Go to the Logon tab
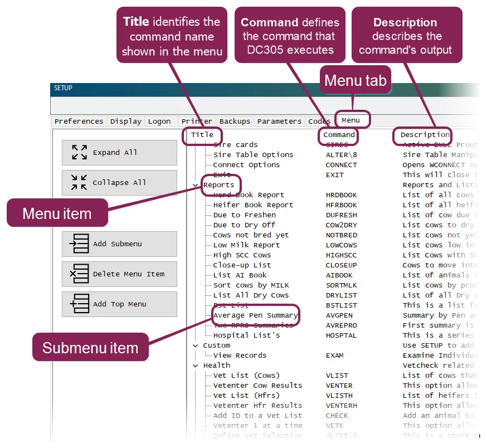 click(x=159, y=121)
